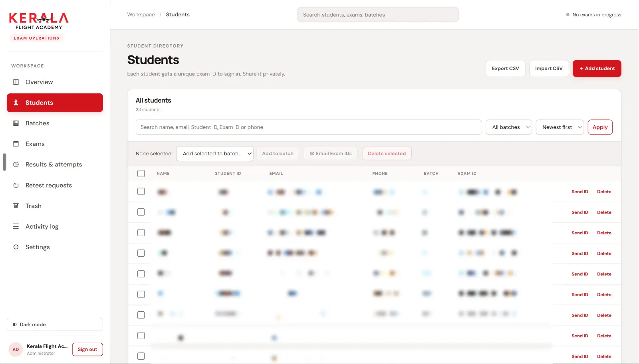Go to Batches section

click(x=55, y=123)
